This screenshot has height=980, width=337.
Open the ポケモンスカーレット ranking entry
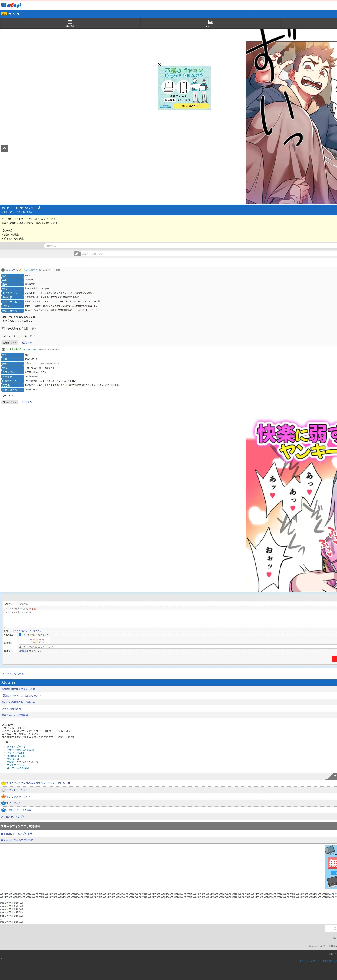(18, 797)
